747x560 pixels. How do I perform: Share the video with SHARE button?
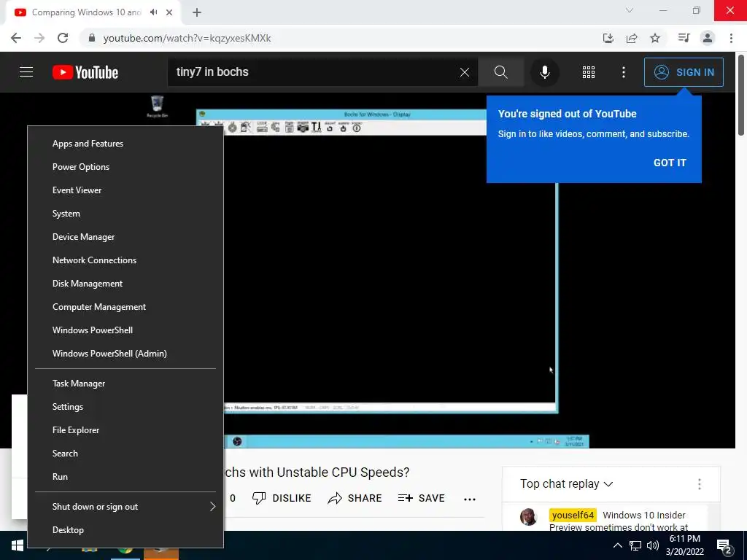[x=355, y=498]
